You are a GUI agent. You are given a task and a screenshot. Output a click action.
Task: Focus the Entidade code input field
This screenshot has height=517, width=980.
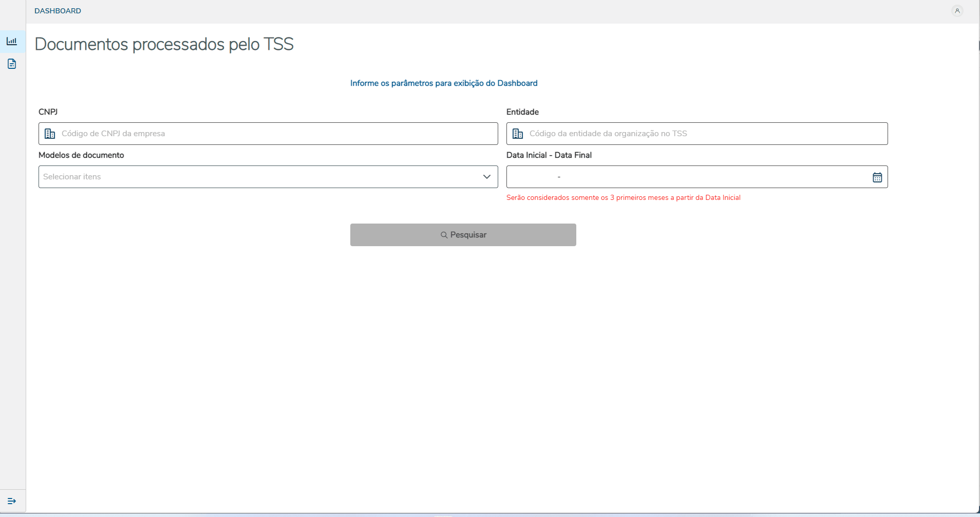coord(697,134)
